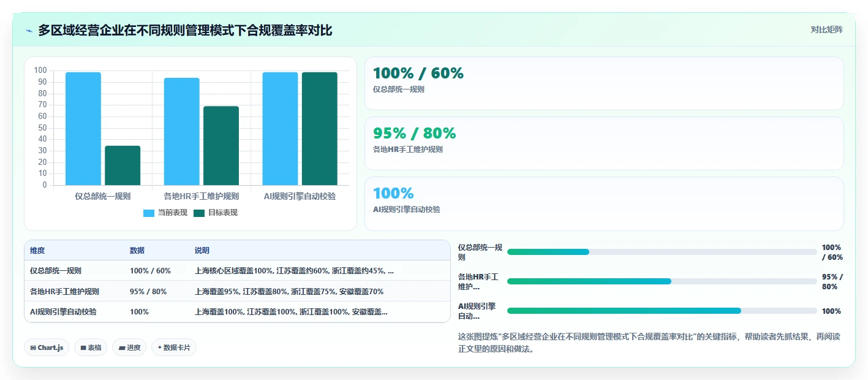Screen dimensions: 868x380
Task: Click the chart axis label 仅总部统一规则
Action: point(103,196)
